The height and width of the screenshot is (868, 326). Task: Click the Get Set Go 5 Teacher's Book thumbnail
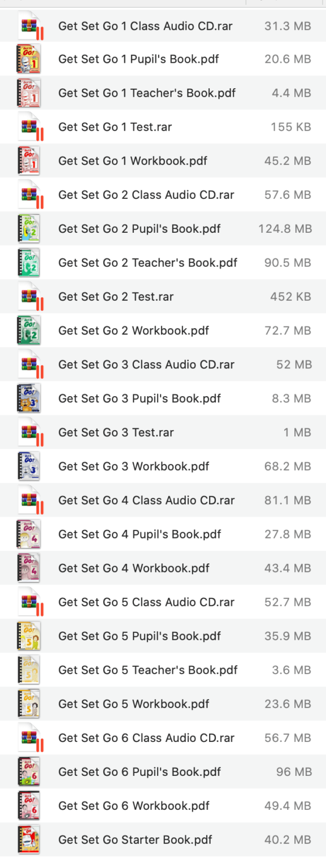pos(29,670)
